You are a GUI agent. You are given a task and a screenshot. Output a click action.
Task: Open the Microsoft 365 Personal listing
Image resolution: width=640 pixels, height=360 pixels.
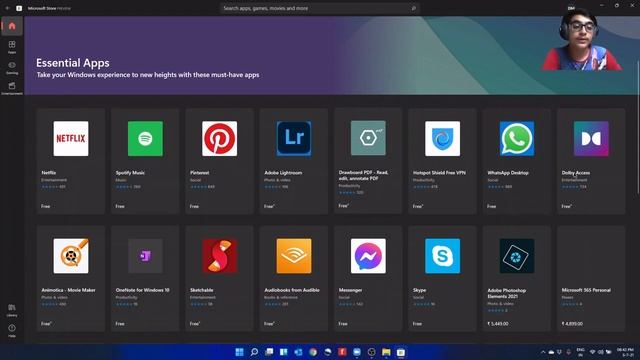591,278
